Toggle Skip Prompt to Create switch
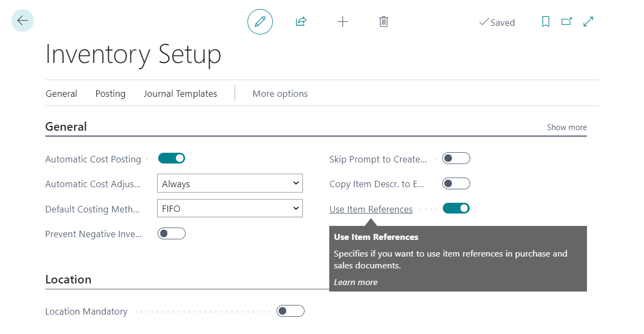The width and height of the screenshot is (644, 334). point(456,158)
